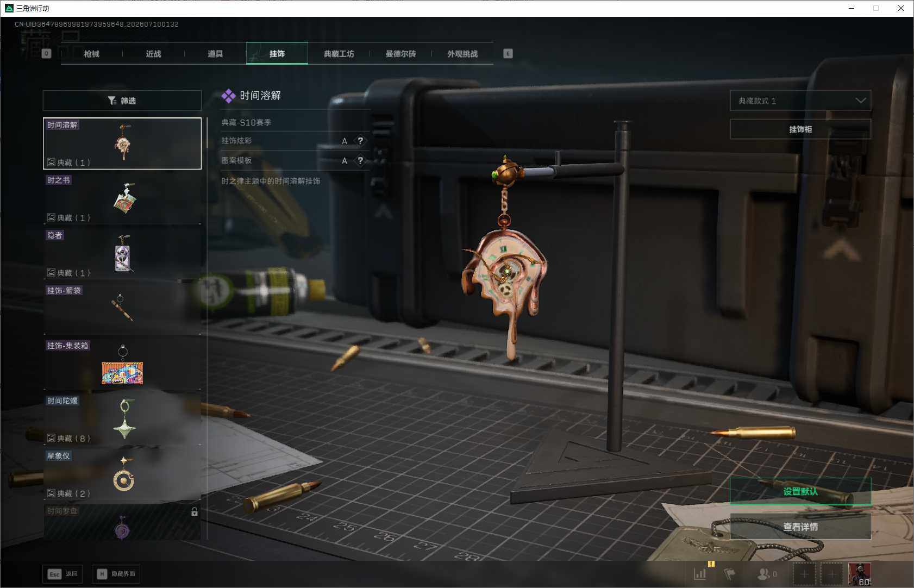Open the statistics bar-chart icon
The height and width of the screenshot is (588, 914).
click(700, 573)
